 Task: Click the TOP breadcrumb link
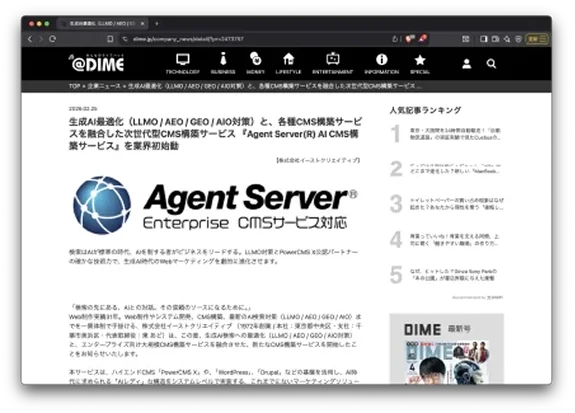point(74,86)
